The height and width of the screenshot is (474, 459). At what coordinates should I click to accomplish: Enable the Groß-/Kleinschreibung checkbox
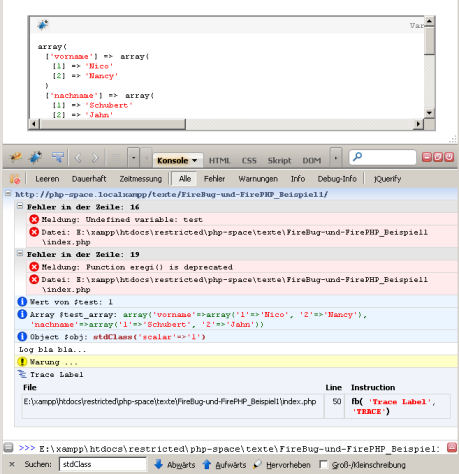pyautogui.click(x=323, y=464)
